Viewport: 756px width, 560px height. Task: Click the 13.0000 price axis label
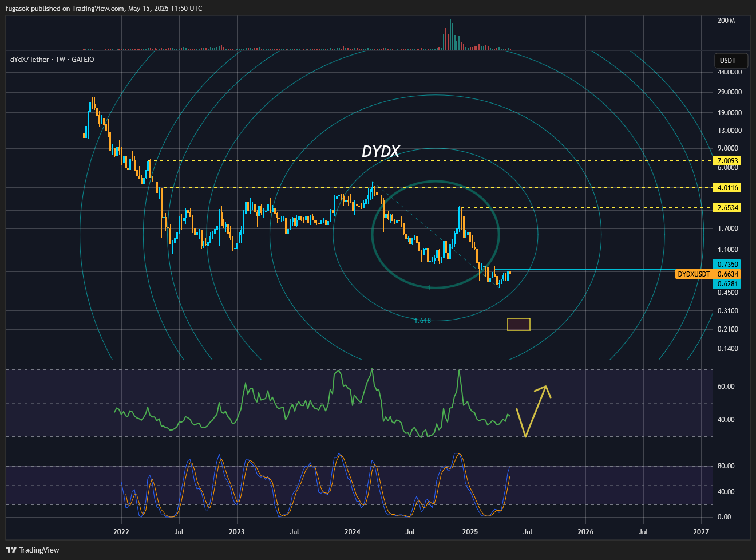point(730,131)
